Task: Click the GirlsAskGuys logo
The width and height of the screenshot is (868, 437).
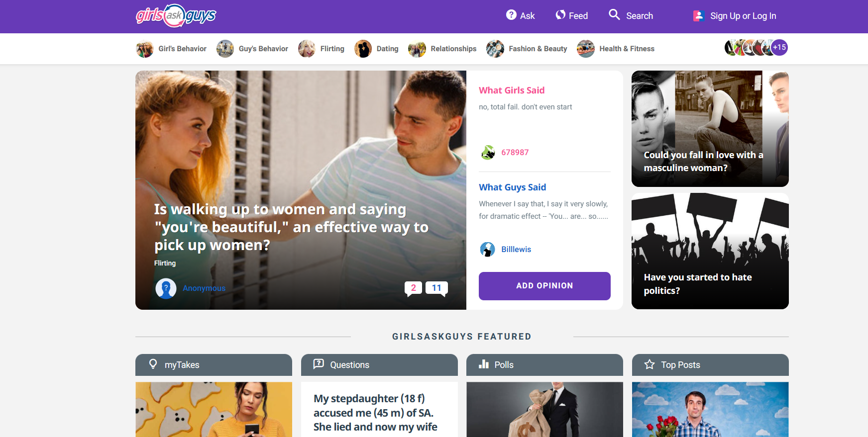Action: coord(176,16)
